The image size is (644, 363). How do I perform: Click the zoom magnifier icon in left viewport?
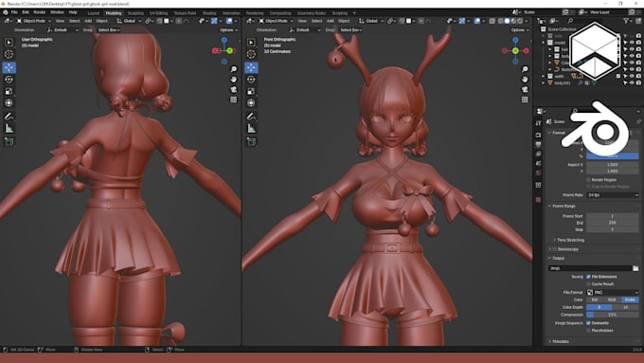click(x=233, y=69)
